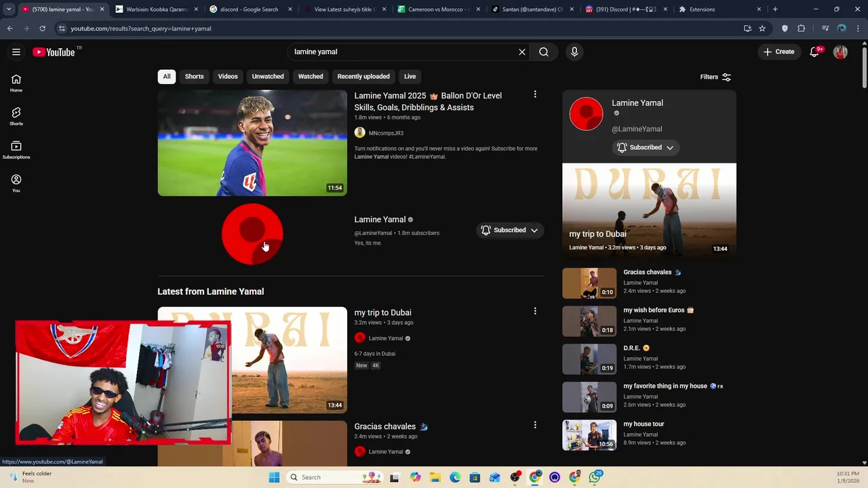Screen dimensions: 868x488
Task: Open more options for my trip to Dubai
Action: tap(535, 311)
